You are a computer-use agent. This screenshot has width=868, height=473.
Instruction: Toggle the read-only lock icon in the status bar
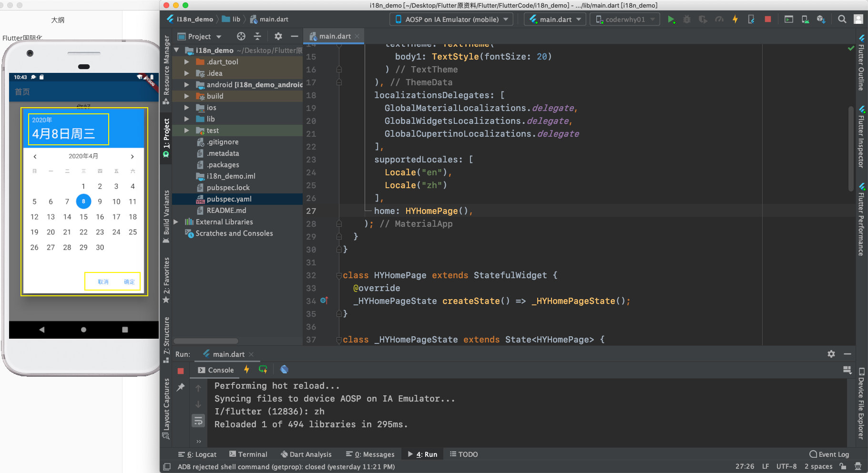click(843, 466)
